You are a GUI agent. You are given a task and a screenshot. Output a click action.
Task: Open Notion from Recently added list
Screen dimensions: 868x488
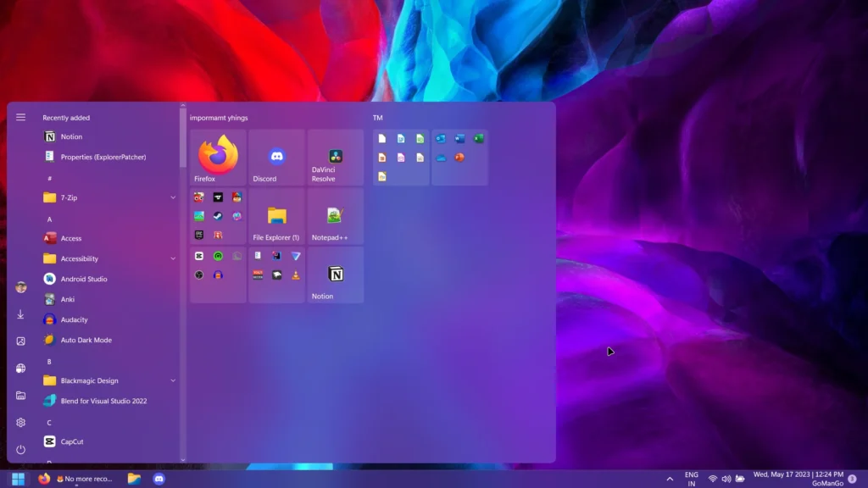pyautogui.click(x=109, y=136)
